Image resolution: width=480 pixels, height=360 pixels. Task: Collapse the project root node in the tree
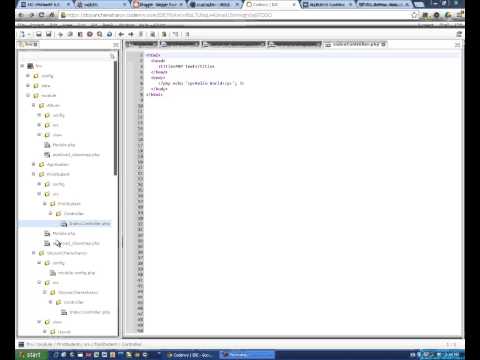click(22, 66)
